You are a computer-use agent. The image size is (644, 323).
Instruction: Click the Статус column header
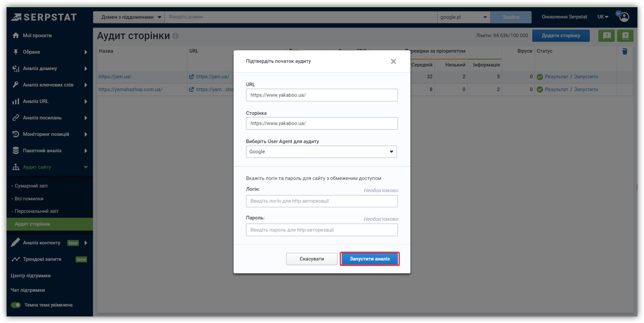(544, 51)
